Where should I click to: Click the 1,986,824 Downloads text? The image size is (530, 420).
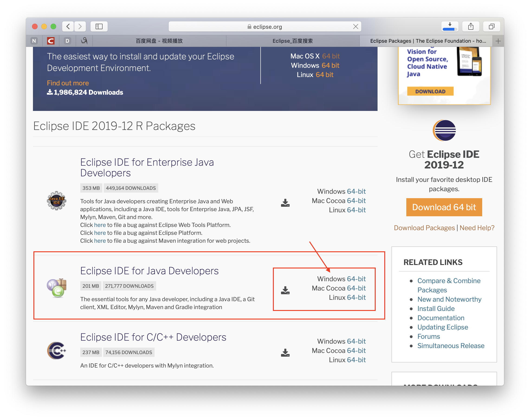(x=85, y=92)
